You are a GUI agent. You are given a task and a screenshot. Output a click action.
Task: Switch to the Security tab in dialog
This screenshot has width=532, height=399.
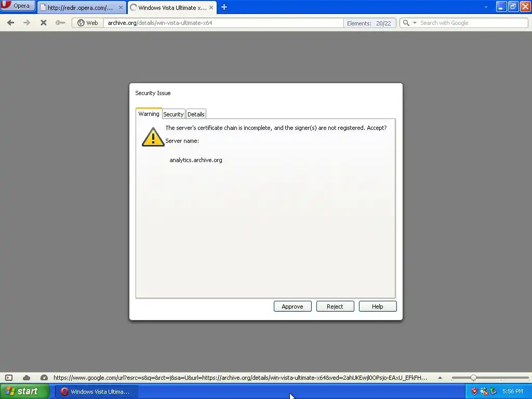pos(174,114)
